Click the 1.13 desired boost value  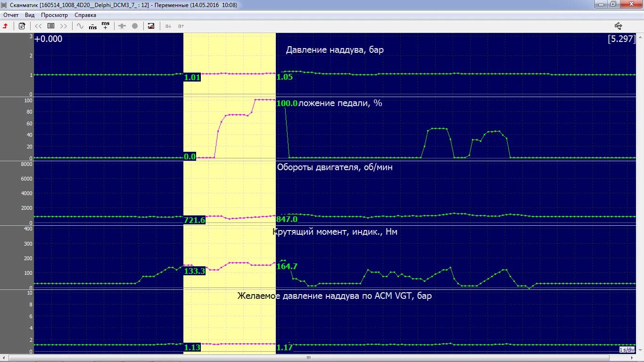192,348
